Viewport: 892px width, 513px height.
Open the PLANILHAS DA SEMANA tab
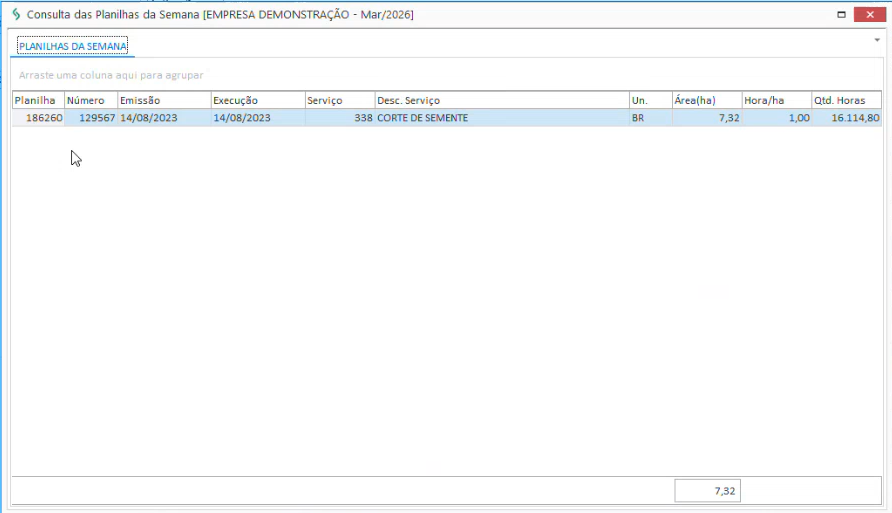tap(72, 46)
